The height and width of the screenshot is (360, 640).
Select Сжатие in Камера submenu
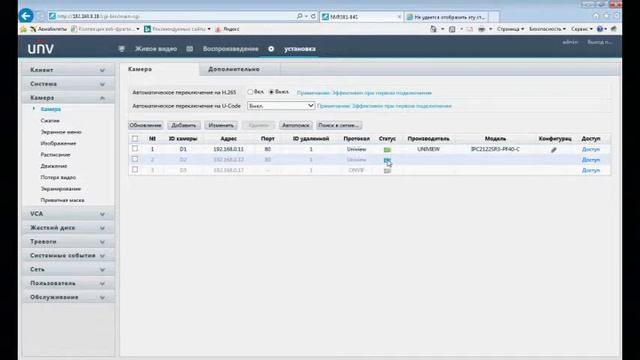click(x=50, y=121)
